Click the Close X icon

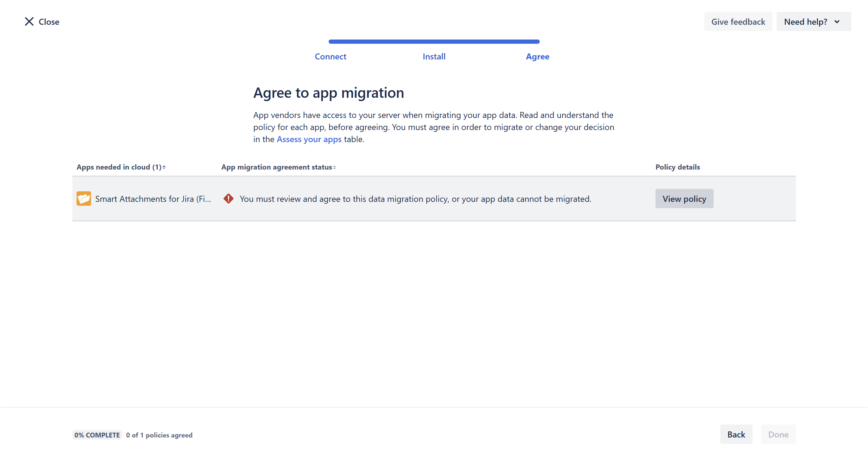point(29,22)
